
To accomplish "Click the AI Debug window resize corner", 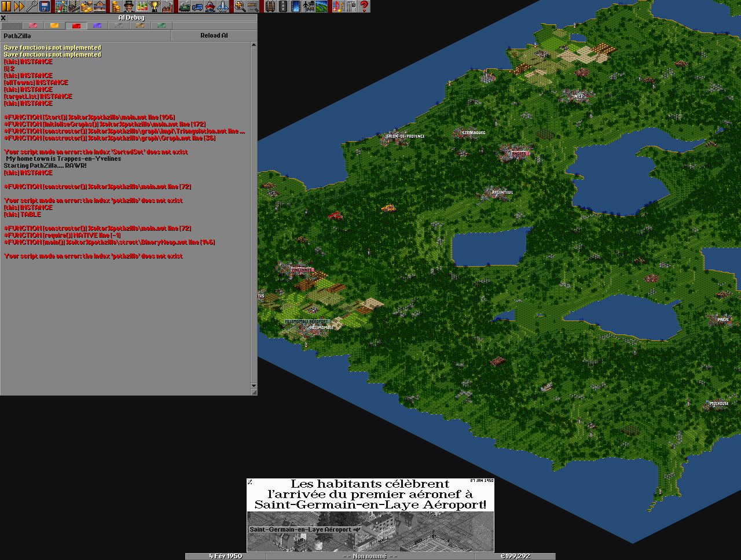I will pyautogui.click(x=254, y=392).
